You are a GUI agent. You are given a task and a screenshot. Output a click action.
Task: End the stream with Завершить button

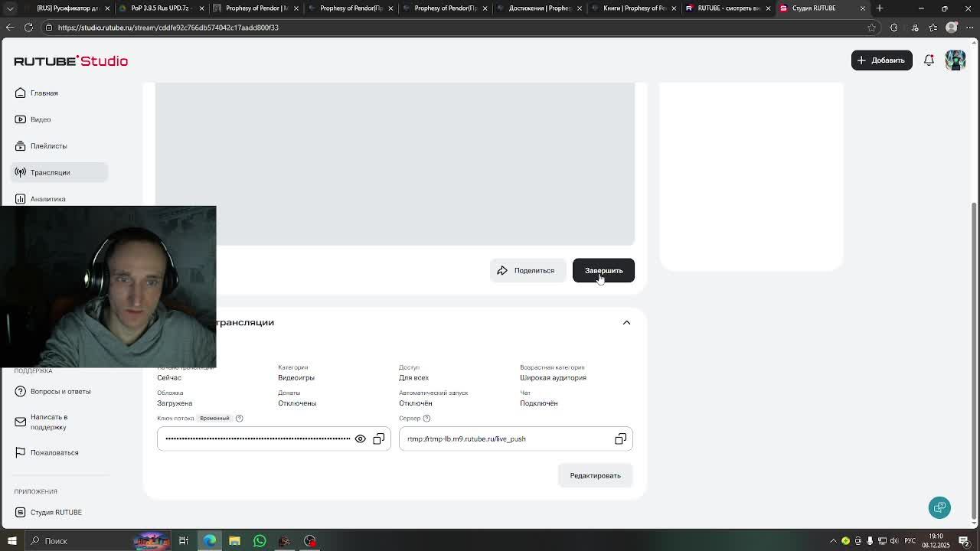pos(603,270)
